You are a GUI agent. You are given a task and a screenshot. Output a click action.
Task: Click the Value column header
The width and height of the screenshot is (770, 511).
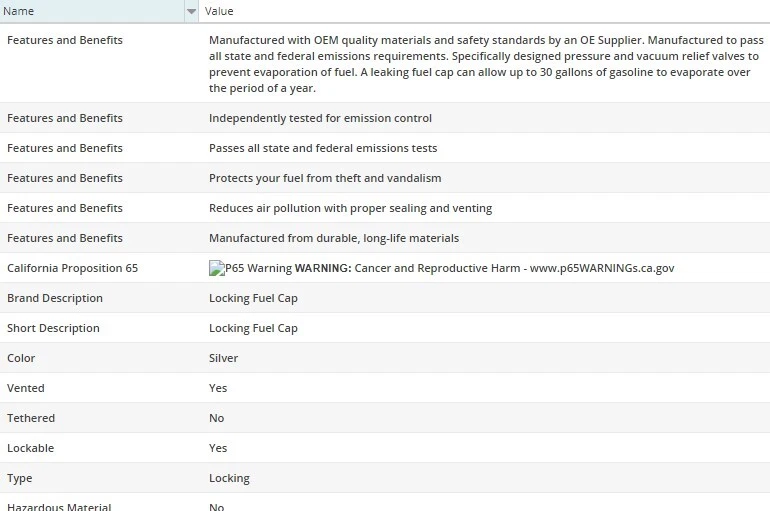(x=219, y=11)
